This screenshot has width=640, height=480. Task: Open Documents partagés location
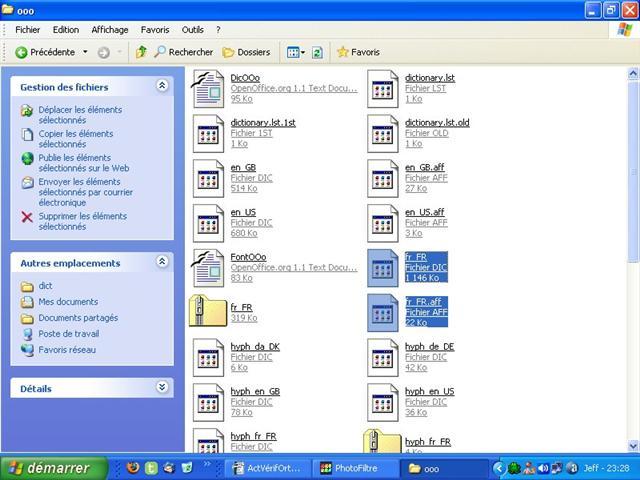tap(78, 318)
